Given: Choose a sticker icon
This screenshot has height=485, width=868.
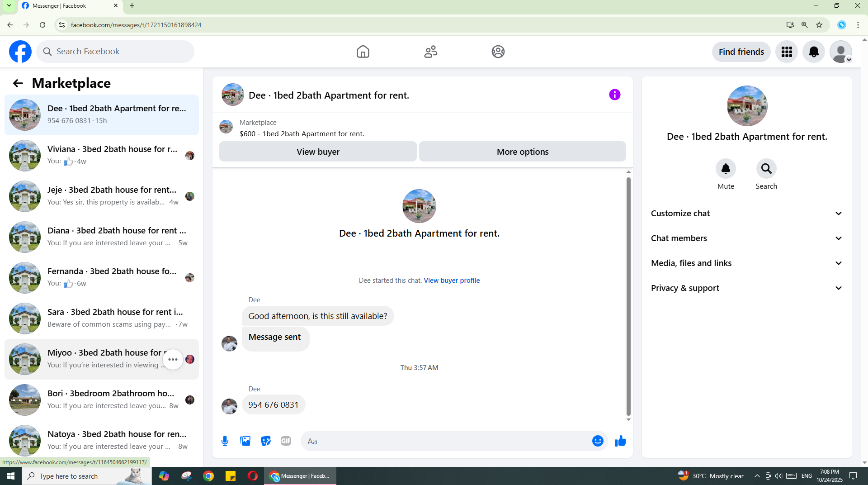Looking at the screenshot, I should 266,441.
